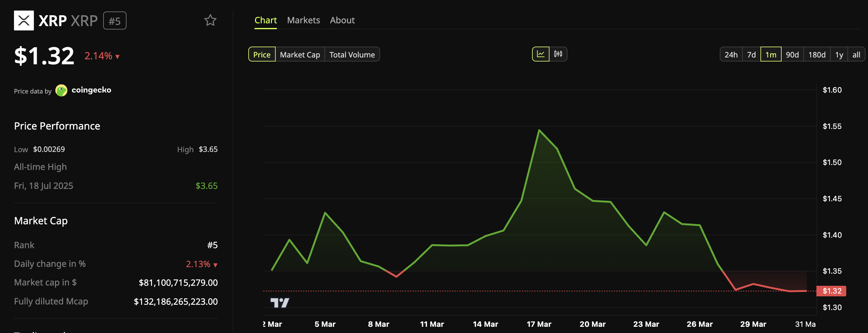Click the 11 Mar date label
Viewport: 868px width, 333px height.
(x=432, y=324)
